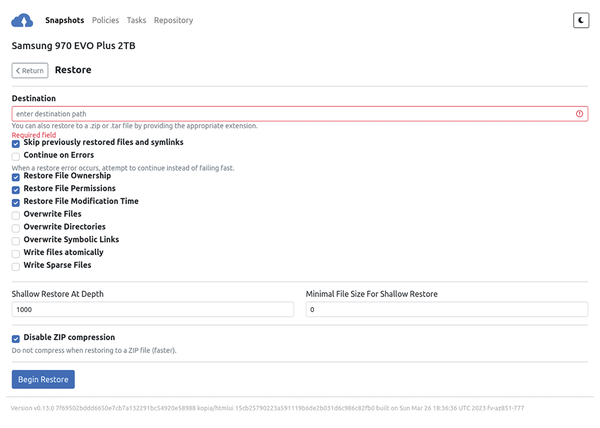Open the Tasks tab

tap(136, 20)
